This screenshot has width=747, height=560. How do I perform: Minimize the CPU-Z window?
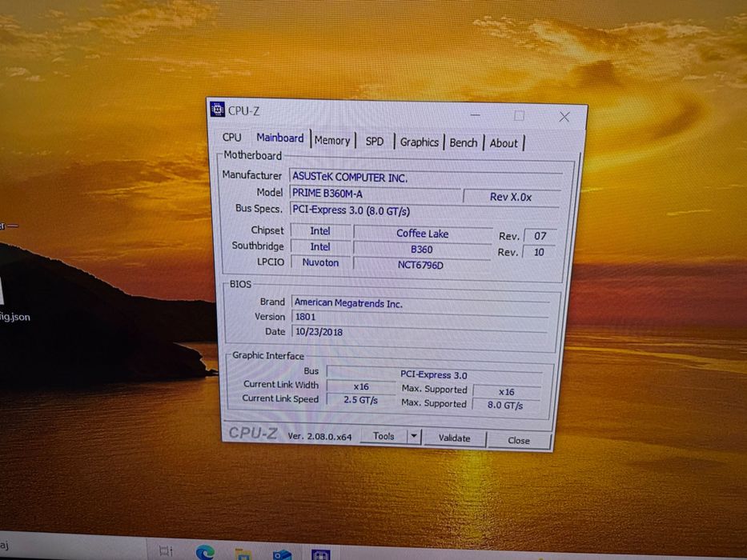[475, 114]
